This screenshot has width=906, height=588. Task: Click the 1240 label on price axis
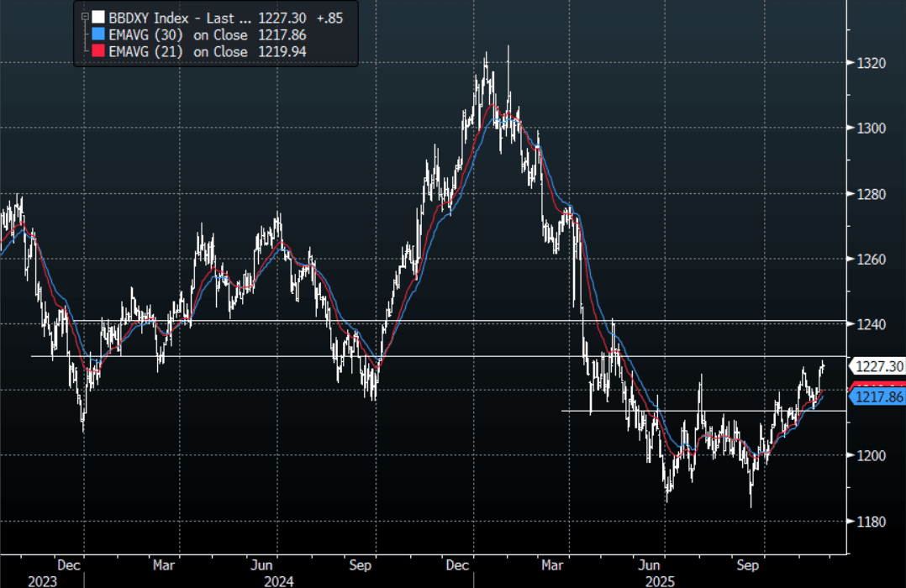coord(870,324)
